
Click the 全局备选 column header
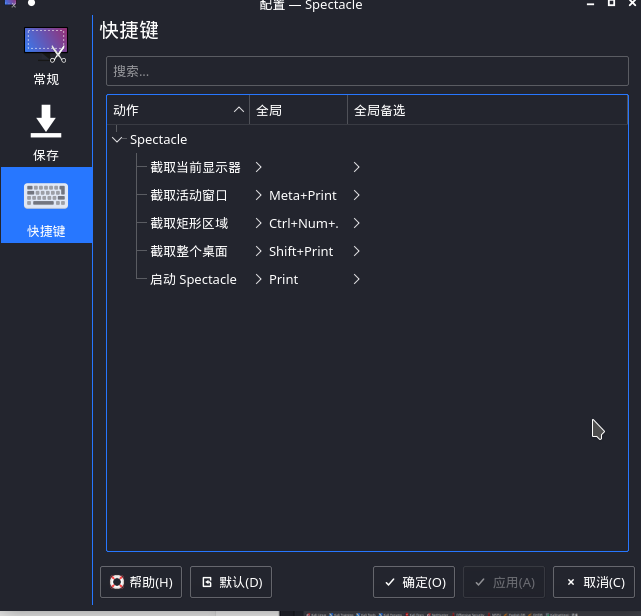click(x=487, y=110)
